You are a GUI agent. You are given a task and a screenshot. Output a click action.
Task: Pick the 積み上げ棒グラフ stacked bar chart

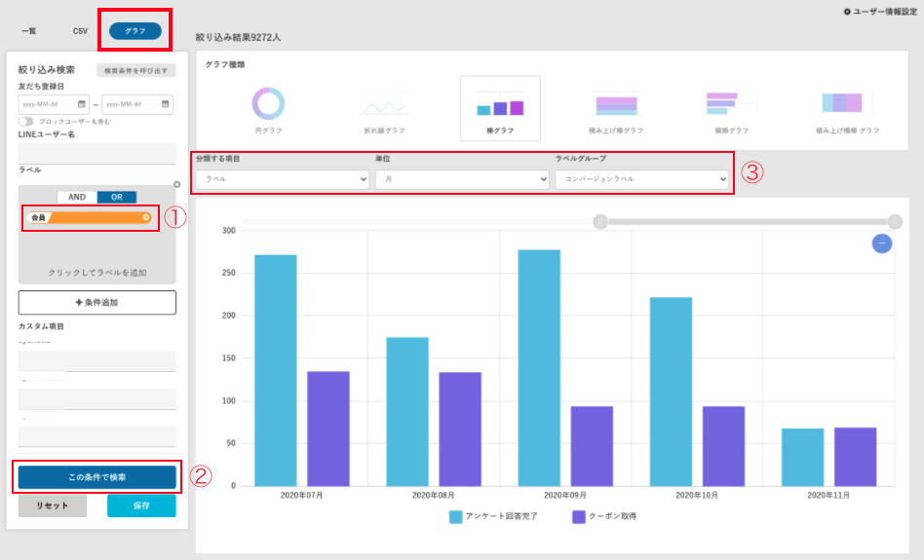pyautogui.click(x=616, y=104)
